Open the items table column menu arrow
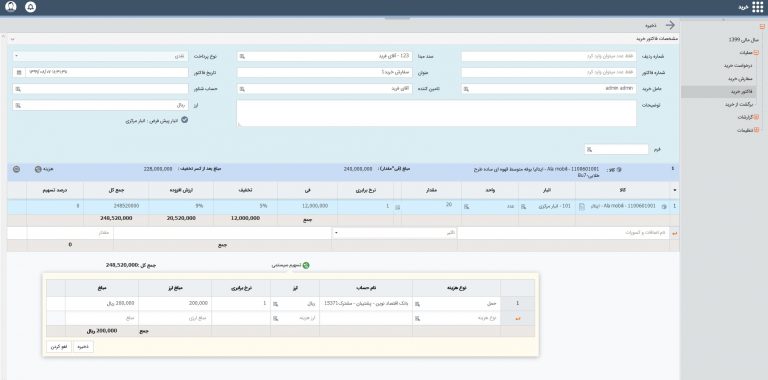Screen dimensions: 768x380 pyautogui.click(x=676, y=190)
